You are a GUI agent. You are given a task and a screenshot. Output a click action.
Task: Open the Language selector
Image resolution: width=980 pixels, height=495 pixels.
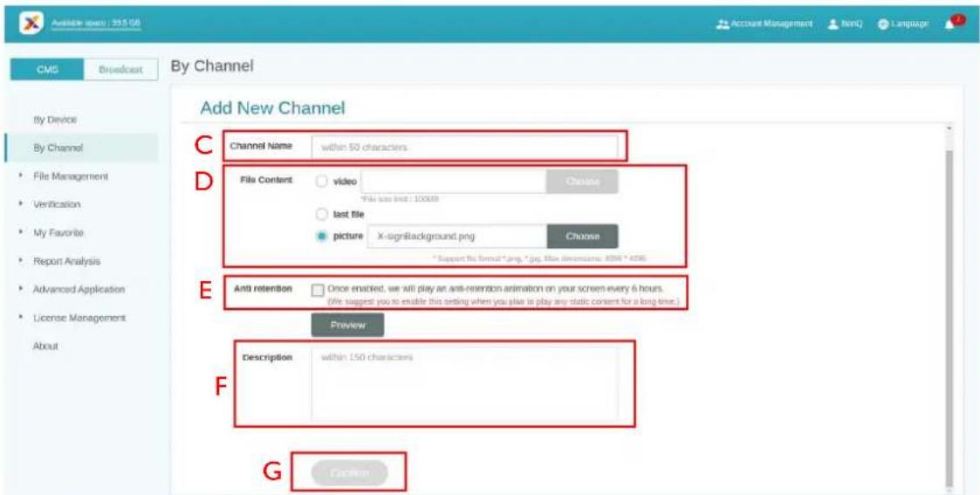point(903,23)
